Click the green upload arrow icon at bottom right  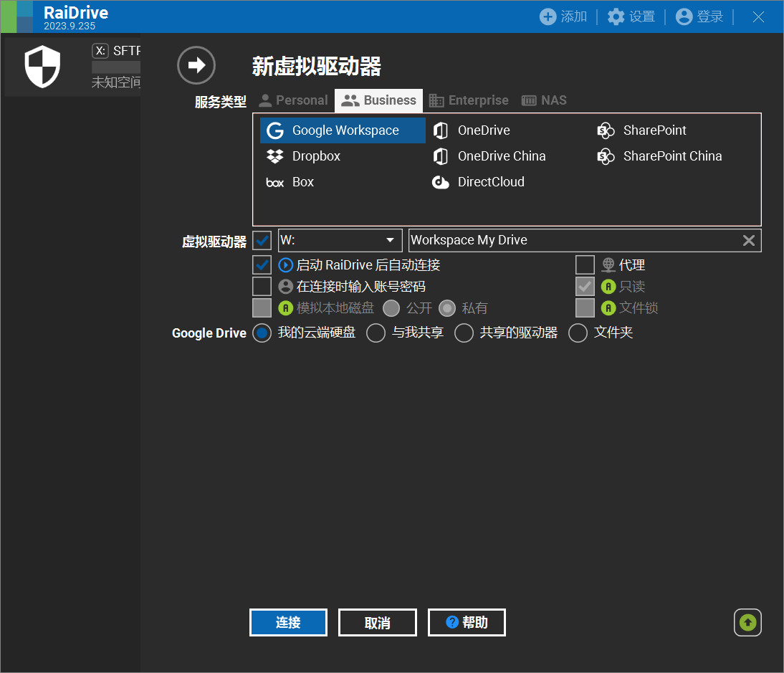click(x=748, y=623)
